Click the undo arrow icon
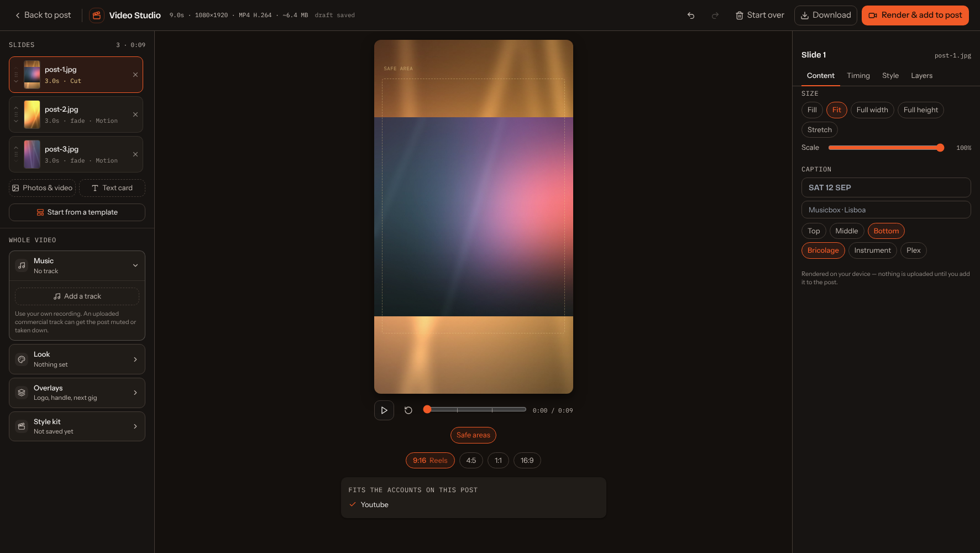 click(690, 15)
